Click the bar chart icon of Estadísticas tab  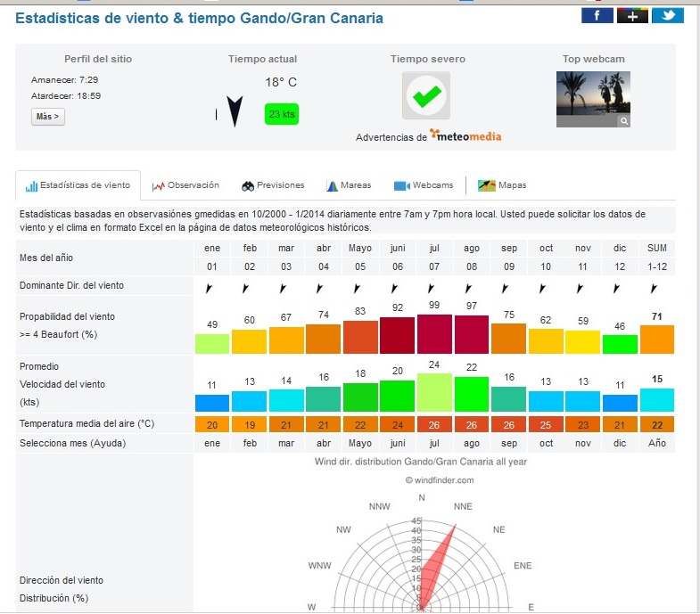tap(31, 186)
